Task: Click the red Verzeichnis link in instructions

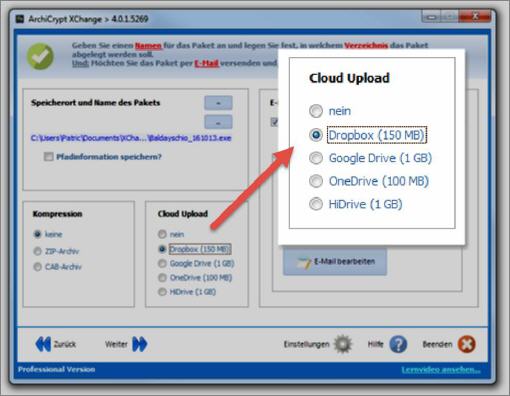Action: tap(366, 45)
